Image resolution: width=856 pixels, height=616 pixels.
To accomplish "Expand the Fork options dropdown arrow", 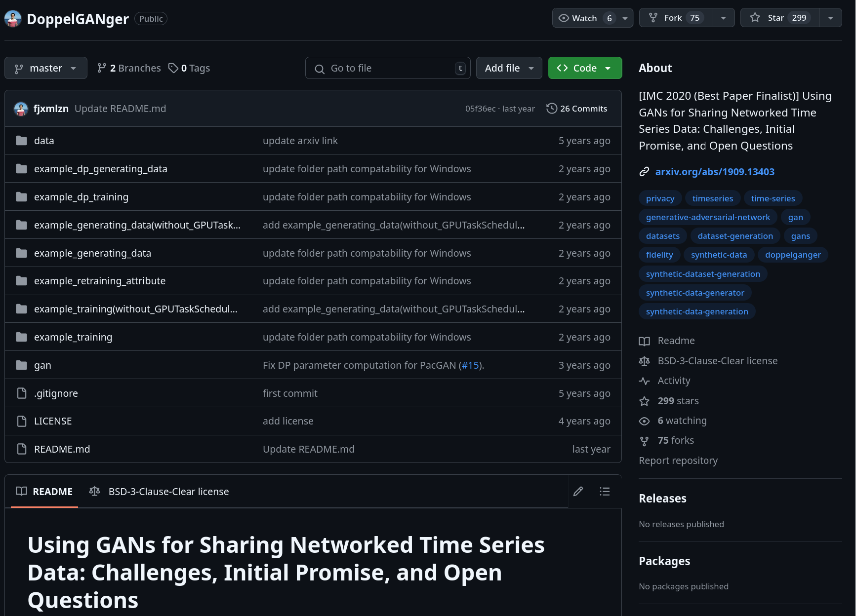I will point(723,18).
